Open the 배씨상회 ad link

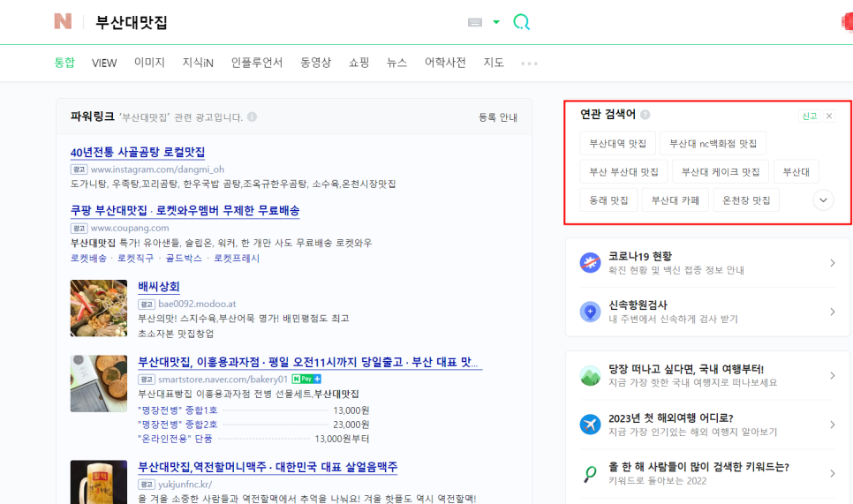(159, 287)
